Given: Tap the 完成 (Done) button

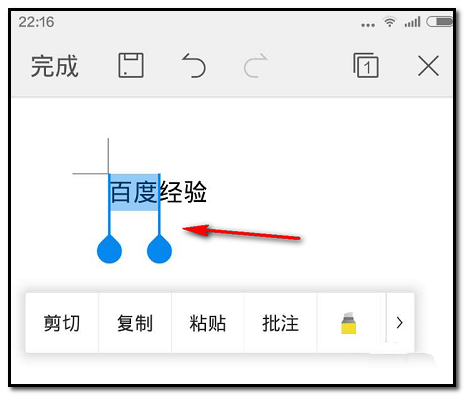Looking at the screenshot, I should [x=55, y=66].
